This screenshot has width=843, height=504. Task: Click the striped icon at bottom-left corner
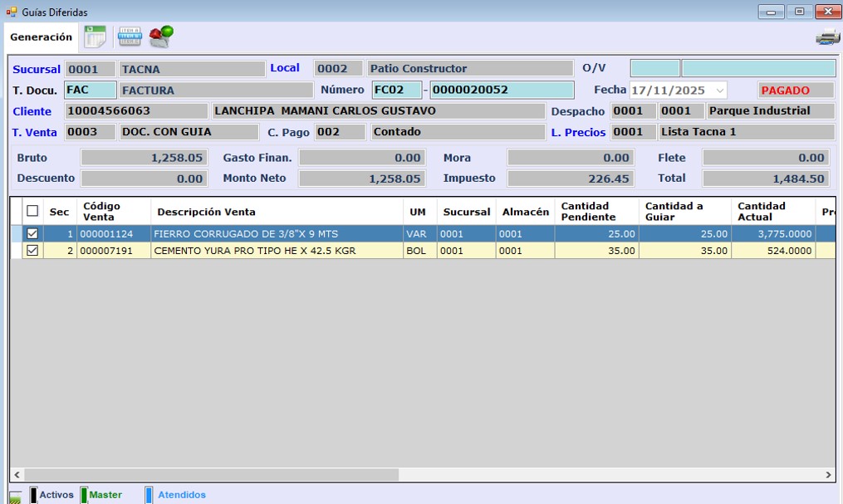15,497
